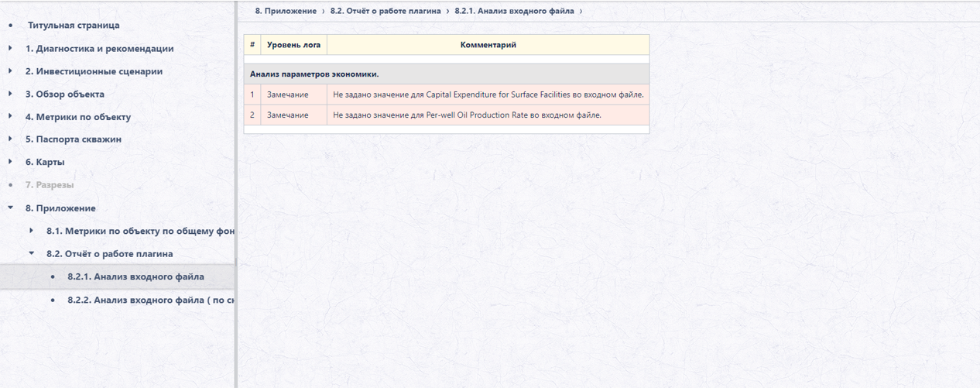Select disabled 7. Разрезы item
The width and height of the screenshot is (980, 388).
coord(50,185)
